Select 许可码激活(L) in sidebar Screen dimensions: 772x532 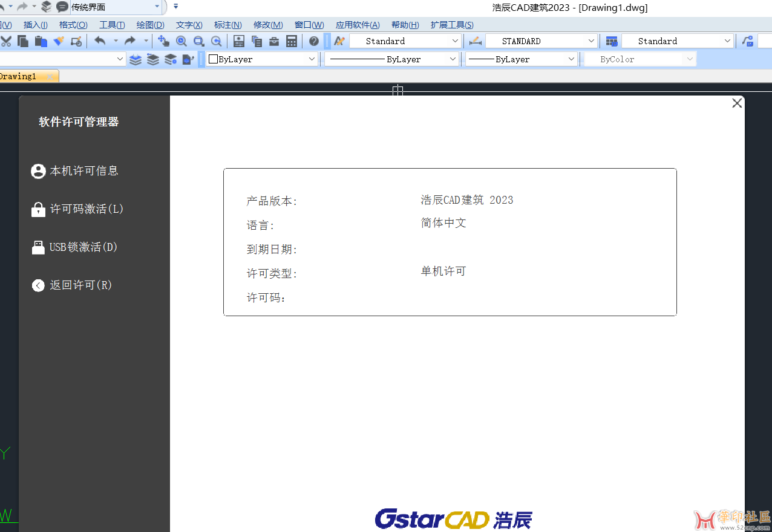pos(77,209)
